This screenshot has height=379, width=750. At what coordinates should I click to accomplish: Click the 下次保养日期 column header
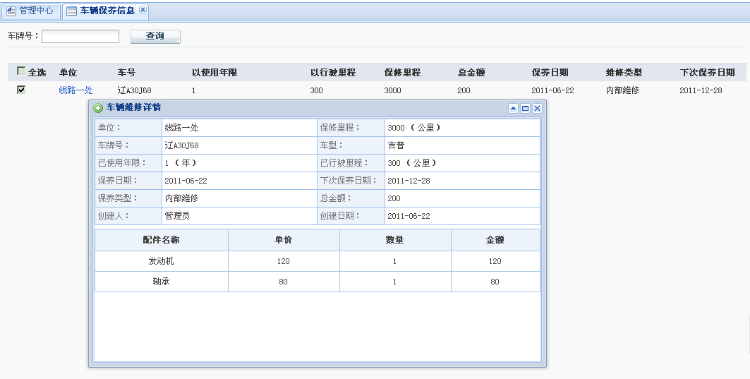point(707,73)
